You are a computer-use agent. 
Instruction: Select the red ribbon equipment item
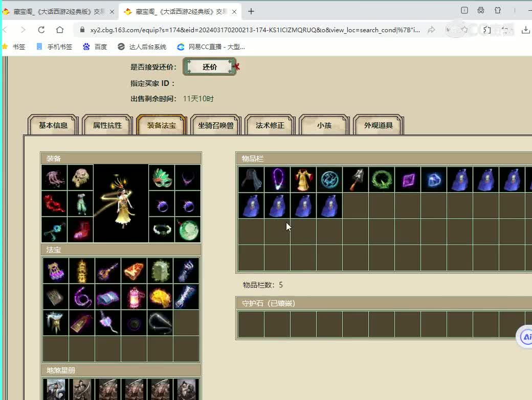click(x=54, y=204)
